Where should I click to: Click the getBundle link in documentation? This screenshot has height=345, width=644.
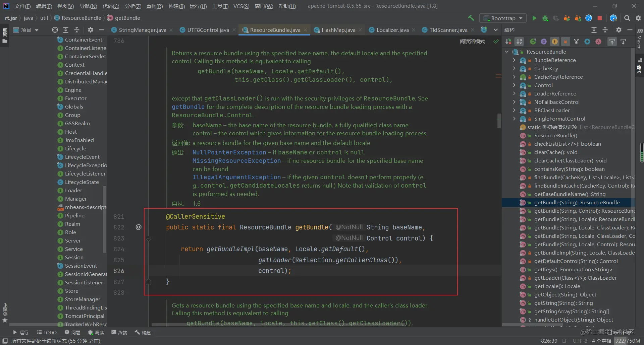(x=188, y=107)
